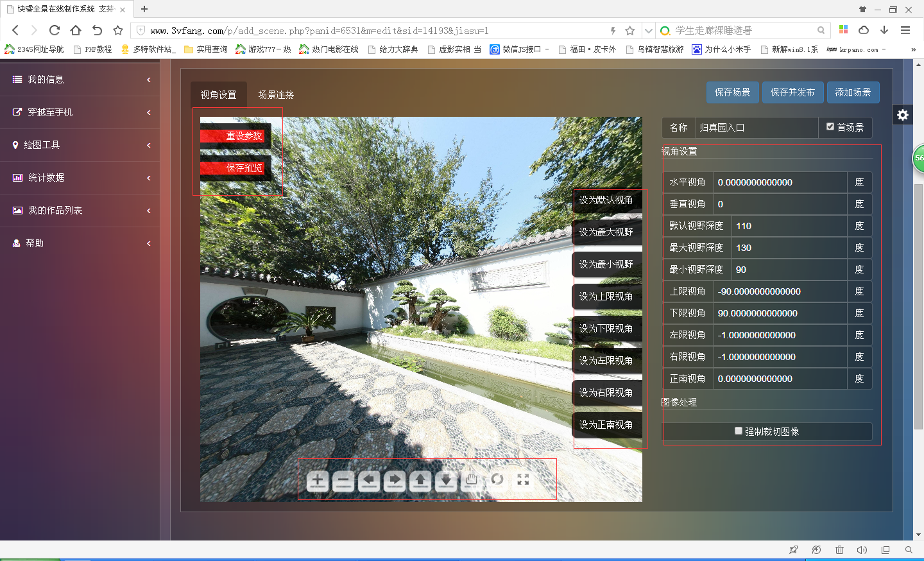Select the hand drag mode icon
Screen dimensions: 924x561
click(x=472, y=480)
